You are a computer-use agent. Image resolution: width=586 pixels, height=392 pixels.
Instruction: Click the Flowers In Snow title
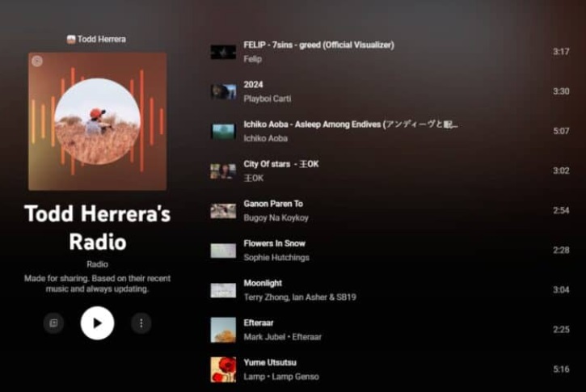tap(274, 243)
